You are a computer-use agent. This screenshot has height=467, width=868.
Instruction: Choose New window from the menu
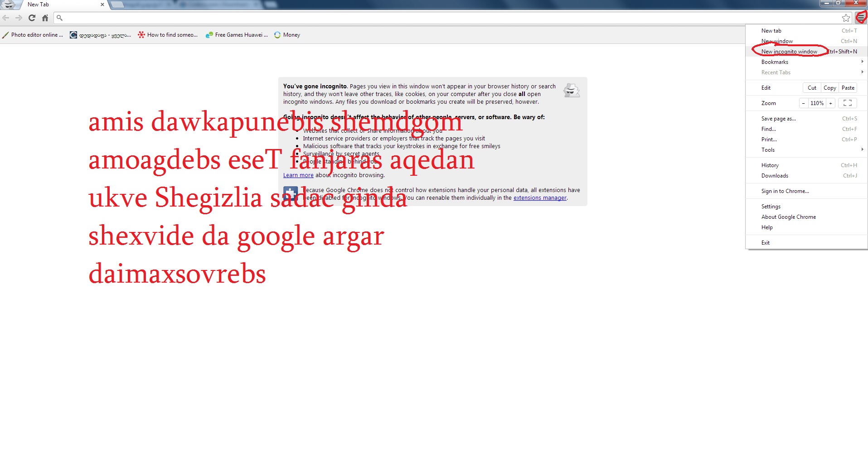tap(806, 41)
